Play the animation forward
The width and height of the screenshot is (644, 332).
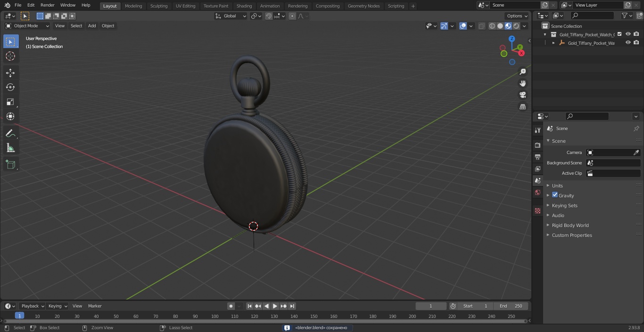click(275, 306)
